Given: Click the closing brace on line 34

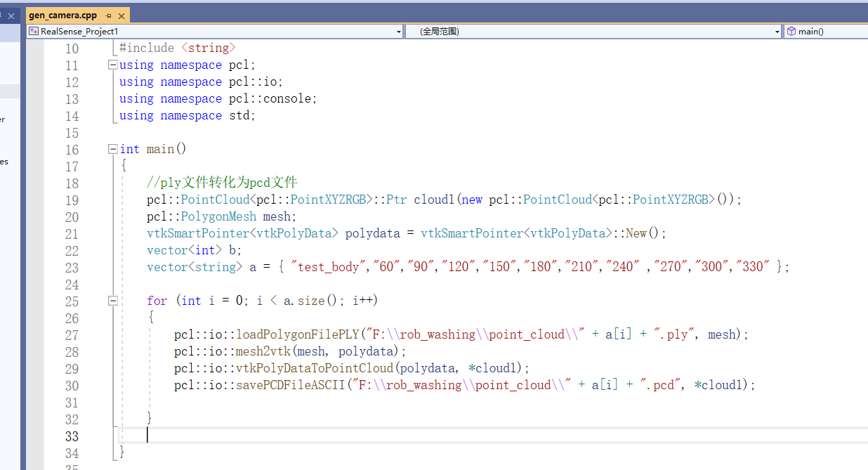Looking at the screenshot, I should [122, 452].
